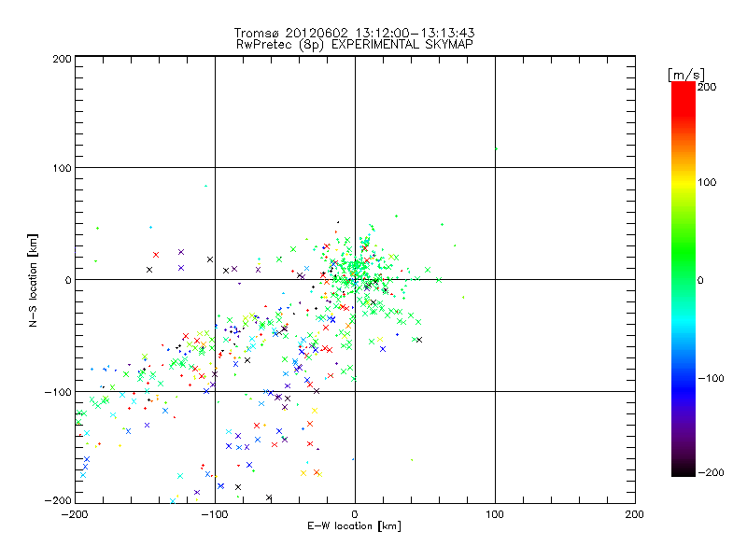Click y-axis tick label '0'
This screenshot has height=560, width=747.
coord(68,281)
